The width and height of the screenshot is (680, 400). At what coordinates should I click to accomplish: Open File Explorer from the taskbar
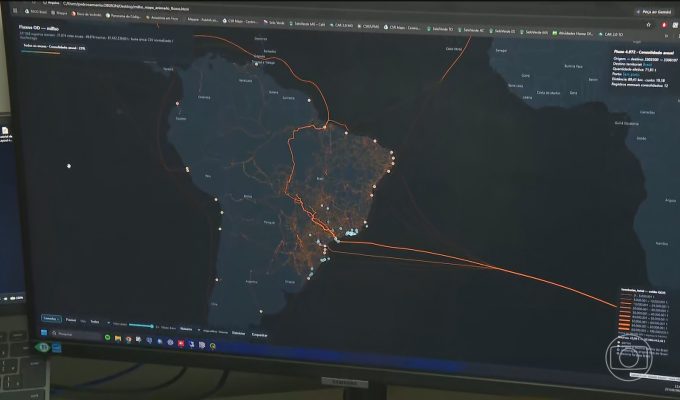click(118, 338)
